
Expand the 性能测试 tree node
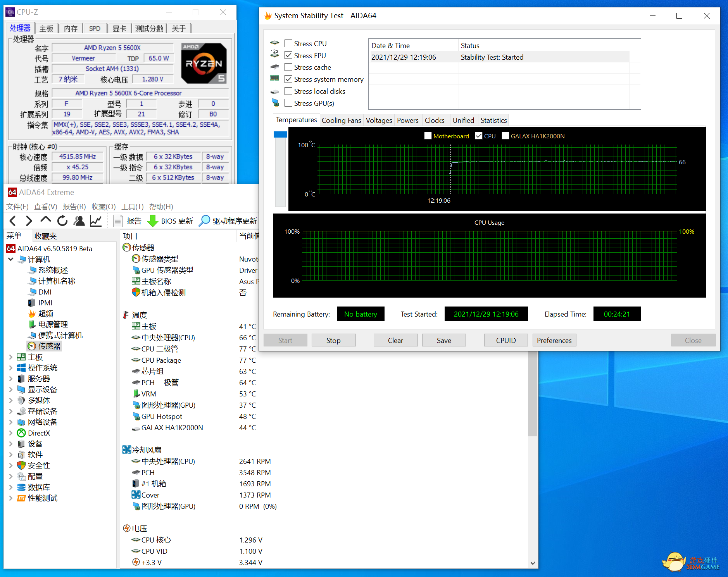(11, 498)
